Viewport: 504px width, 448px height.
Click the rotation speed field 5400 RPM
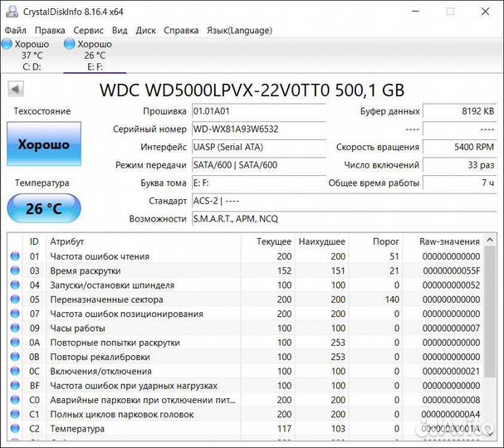point(460,147)
